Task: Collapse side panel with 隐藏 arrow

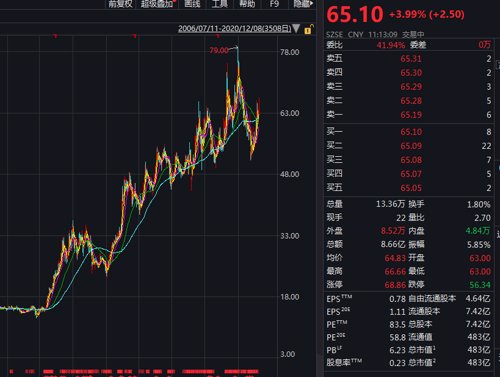Action: pos(303,4)
